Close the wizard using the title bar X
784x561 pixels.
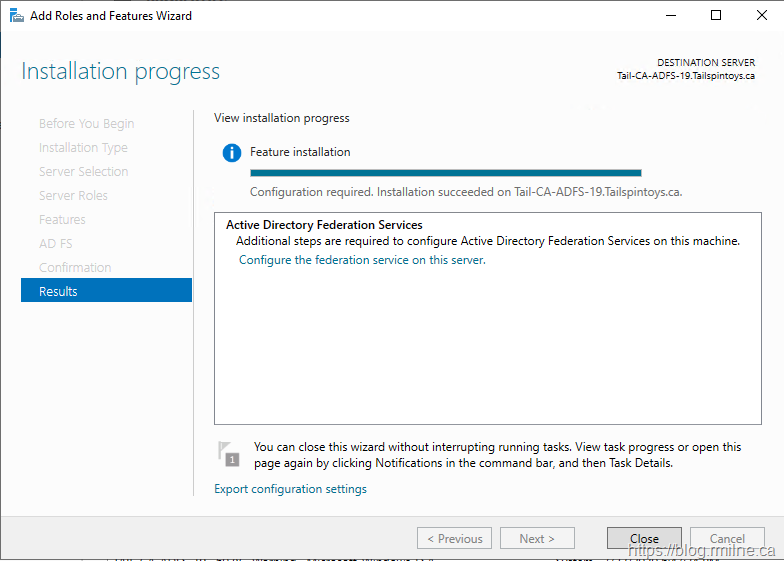click(x=761, y=15)
